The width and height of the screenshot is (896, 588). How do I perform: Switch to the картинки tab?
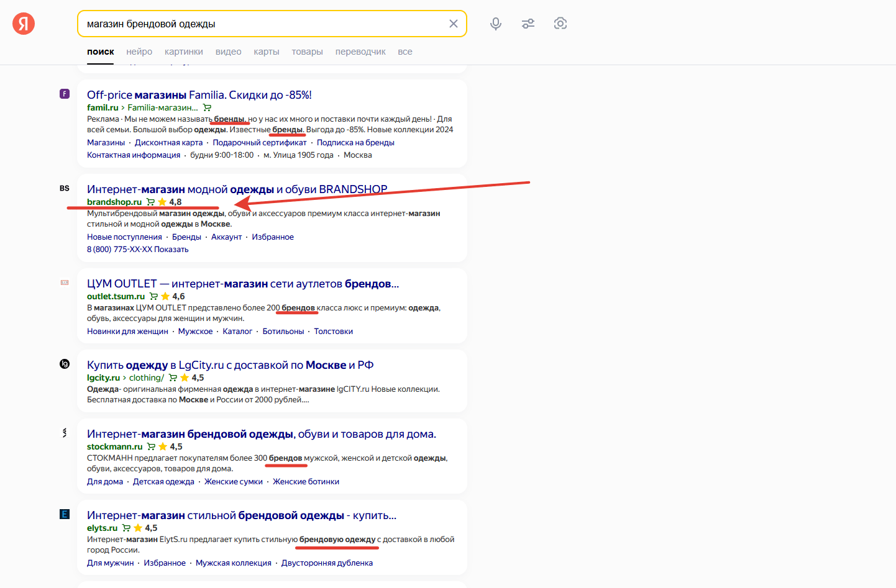(184, 52)
